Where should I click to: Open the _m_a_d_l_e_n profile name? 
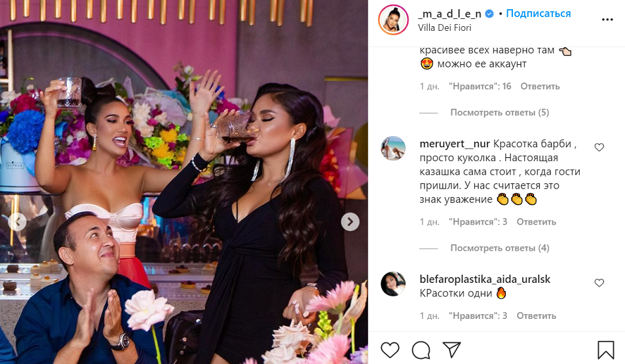coord(449,14)
